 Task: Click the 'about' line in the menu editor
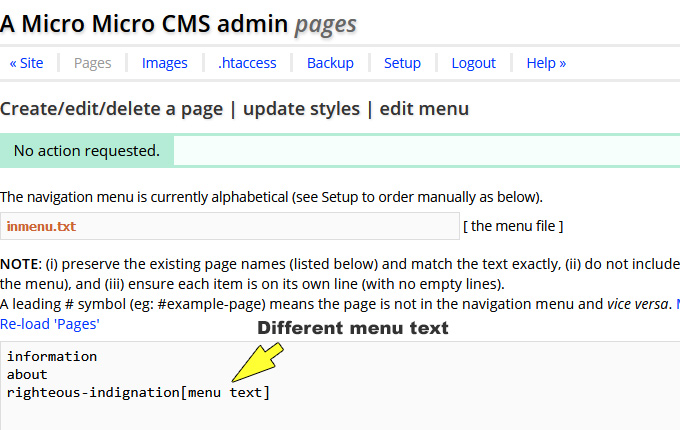click(x=27, y=374)
